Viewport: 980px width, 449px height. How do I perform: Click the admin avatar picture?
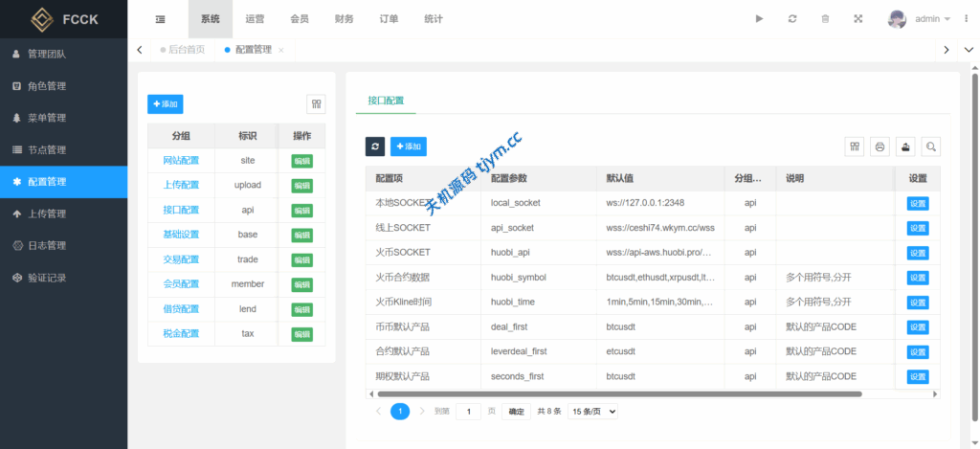(897, 19)
